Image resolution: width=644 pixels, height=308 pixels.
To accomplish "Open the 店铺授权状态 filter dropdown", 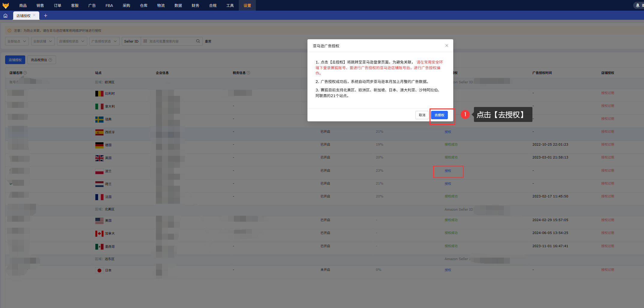I will [x=72, y=41].
